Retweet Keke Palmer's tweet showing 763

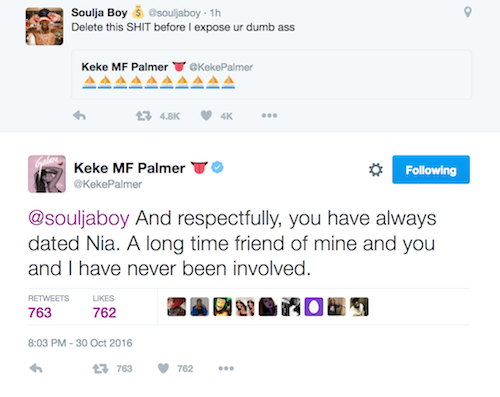[x=100, y=369]
